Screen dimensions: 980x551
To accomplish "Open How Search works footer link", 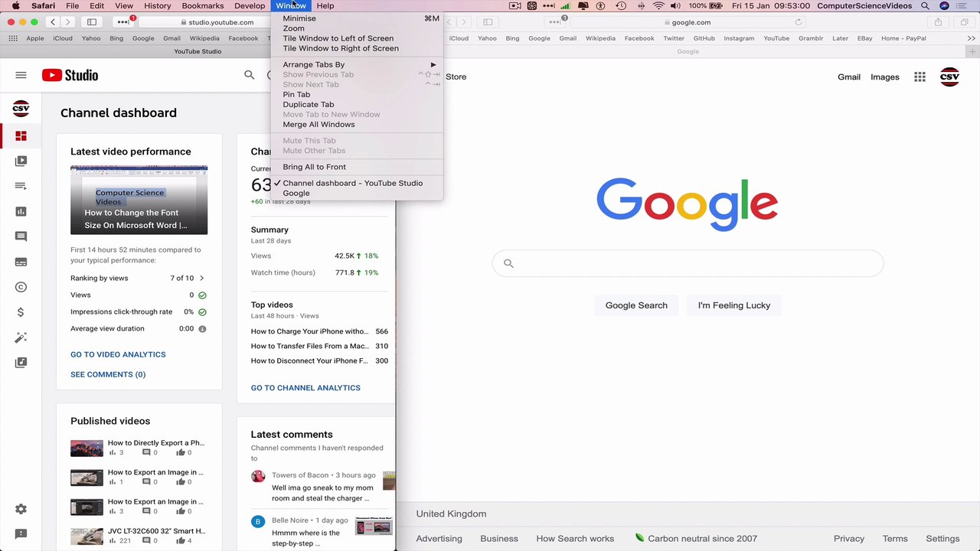I will click(x=575, y=538).
